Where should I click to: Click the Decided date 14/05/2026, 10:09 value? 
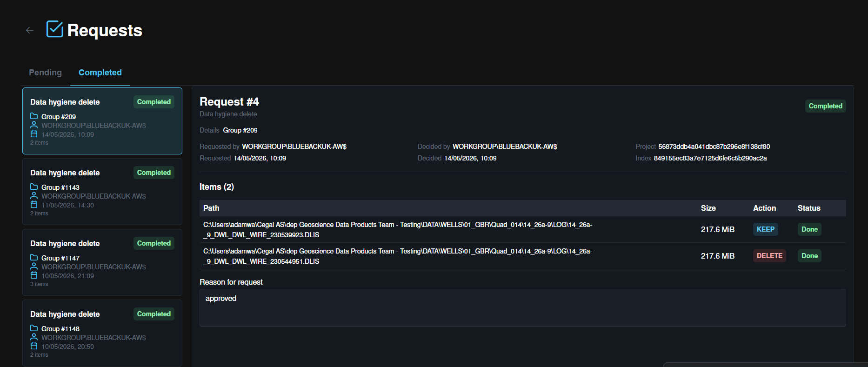point(470,158)
